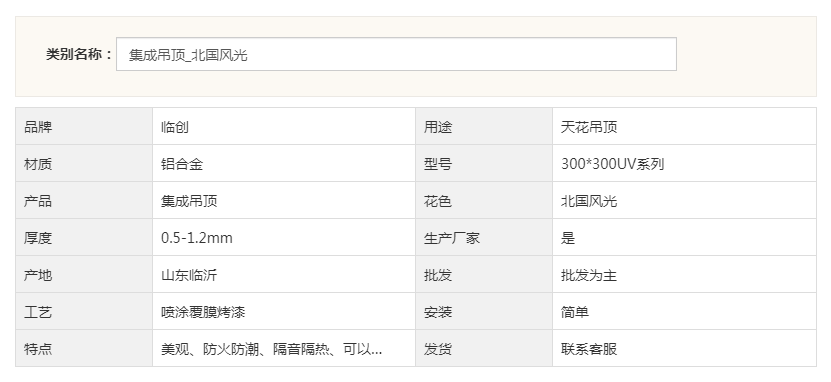Click the 类别名称 input field
This screenshot has height=382, width=831.
(x=396, y=54)
